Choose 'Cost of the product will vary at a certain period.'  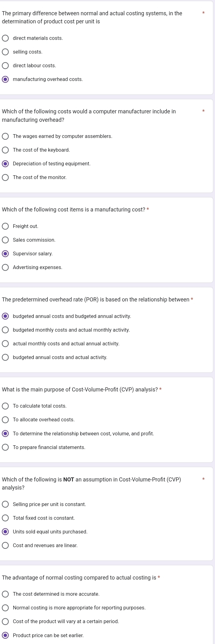click(x=5, y=622)
